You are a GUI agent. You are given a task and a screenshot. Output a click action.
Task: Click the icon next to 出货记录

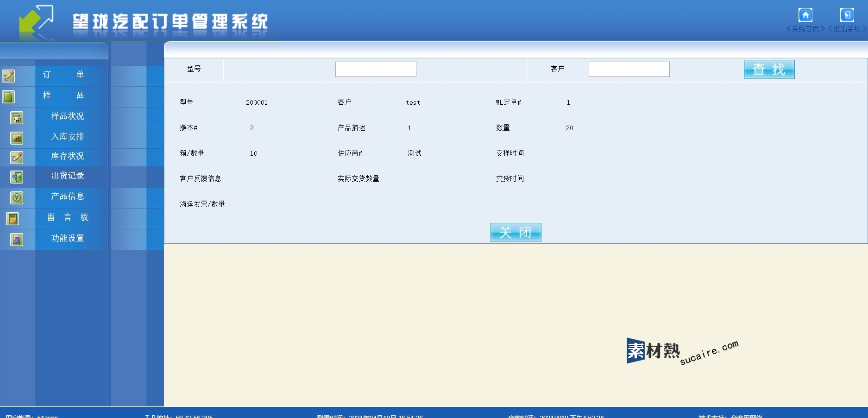coord(17,177)
